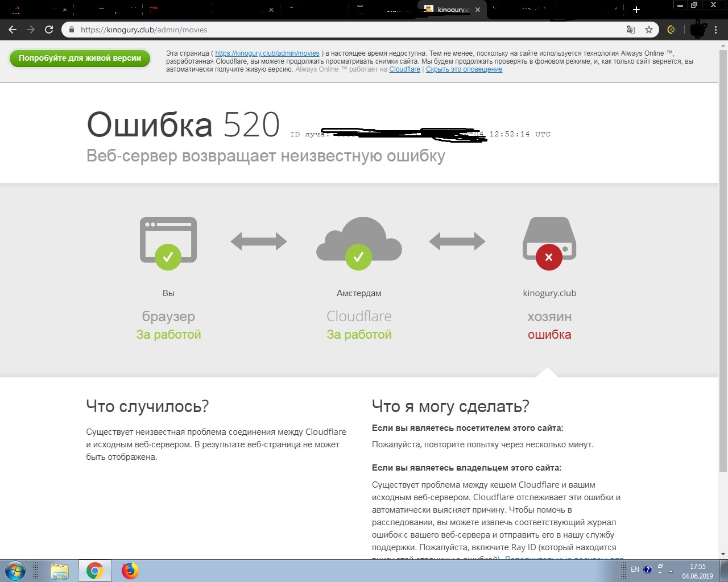This screenshot has height=582, width=728.
Task: Click the green live version button
Action: [80, 58]
